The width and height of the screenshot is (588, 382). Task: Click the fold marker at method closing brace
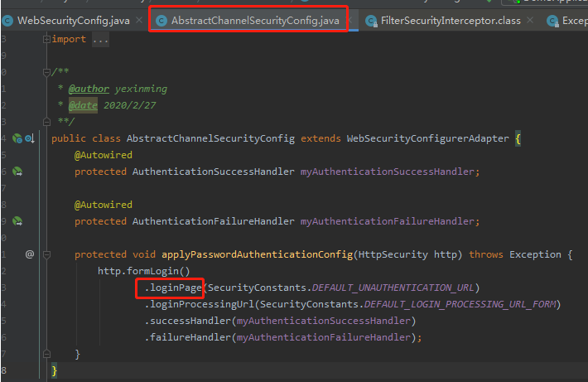click(x=46, y=354)
